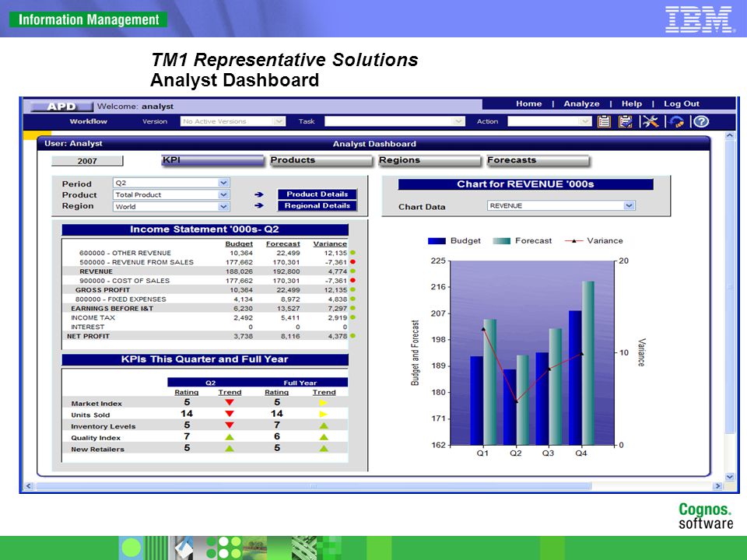Click Market Index Q2 red down trend

point(230,402)
